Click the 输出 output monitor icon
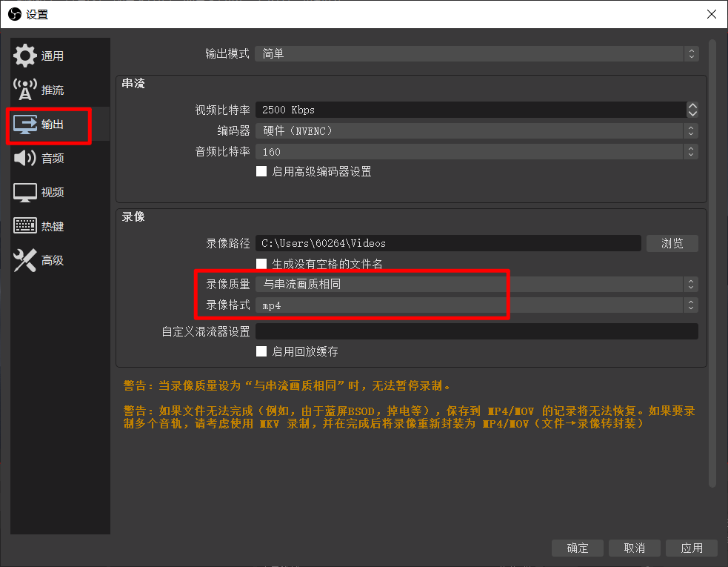Image resolution: width=728 pixels, height=567 pixels. point(25,124)
